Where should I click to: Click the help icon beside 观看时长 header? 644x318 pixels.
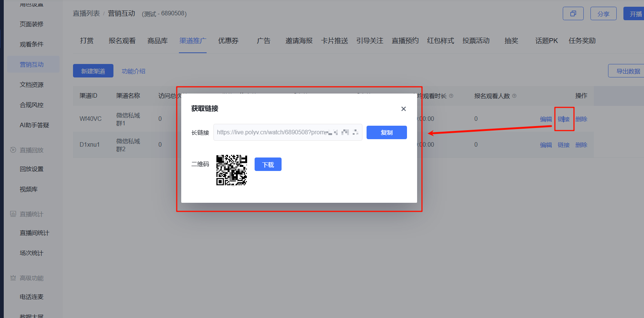[x=451, y=96]
